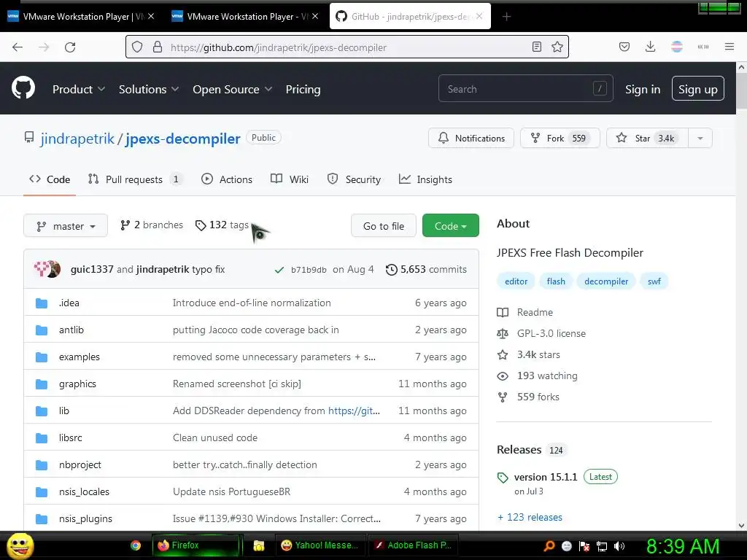Screen dimensions: 747x560
Task: Open the Pricing page
Action: click(x=303, y=90)
